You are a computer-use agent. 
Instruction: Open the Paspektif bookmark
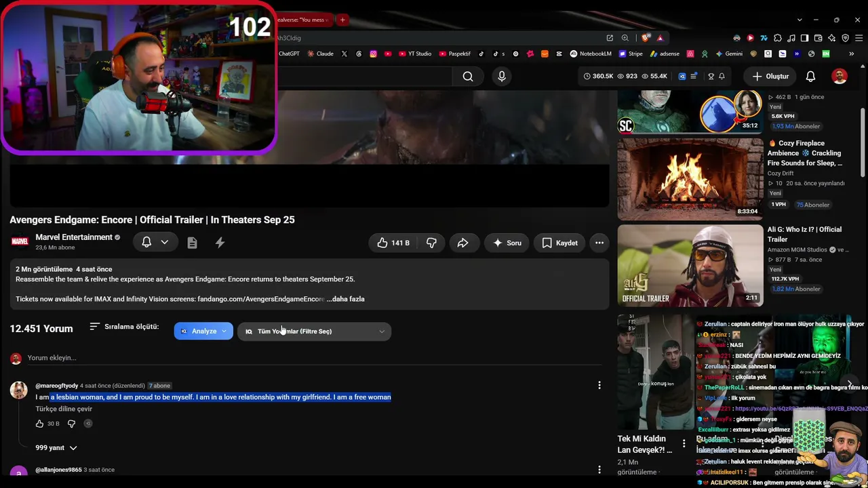[x=455, y=54]
